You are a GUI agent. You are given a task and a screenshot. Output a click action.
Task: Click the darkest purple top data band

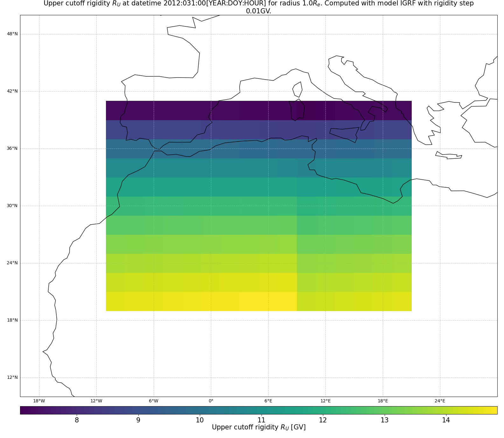tap(259, 110)
